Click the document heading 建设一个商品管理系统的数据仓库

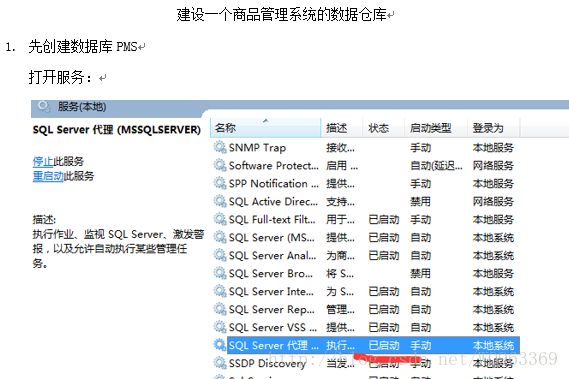coord(282,15)
